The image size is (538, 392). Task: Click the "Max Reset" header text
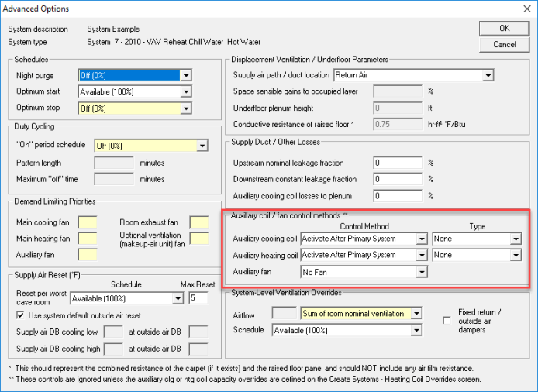(x=198, y=284)
